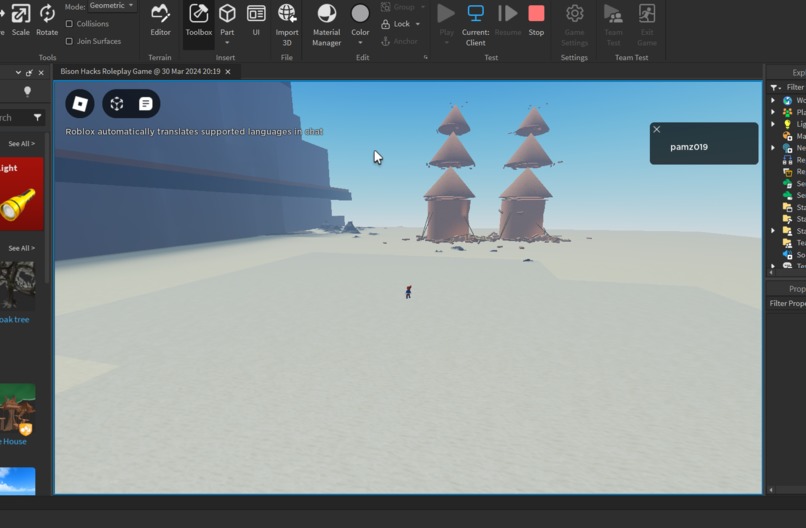Select the ServerScriptService cloud icon in Explorer
Image resolution: width=806 pixels, height=528 pixels.
tap(787, 184)
